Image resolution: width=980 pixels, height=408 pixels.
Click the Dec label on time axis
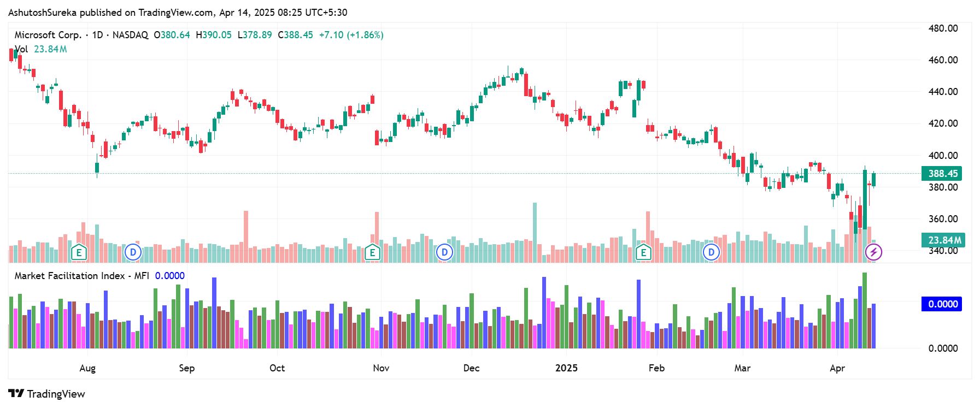click(x=472, y=368)
